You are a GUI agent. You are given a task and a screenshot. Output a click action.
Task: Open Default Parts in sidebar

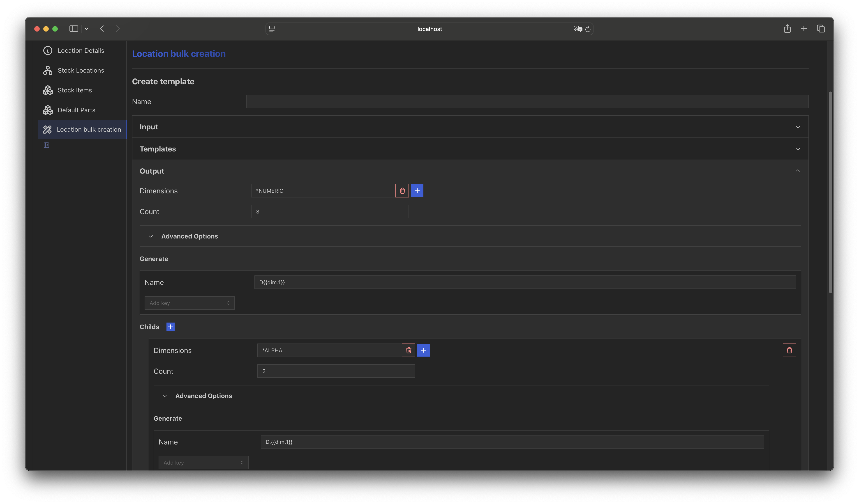[76, 110]
